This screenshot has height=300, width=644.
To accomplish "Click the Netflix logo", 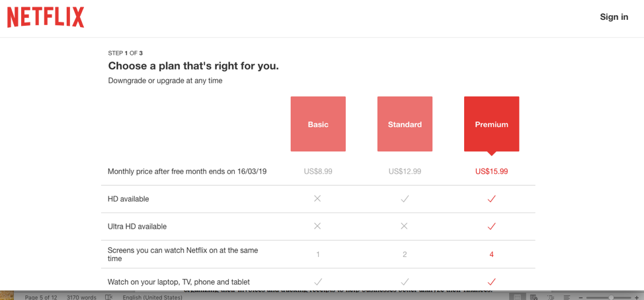I will pyautogui.click(x=46, y=17).
